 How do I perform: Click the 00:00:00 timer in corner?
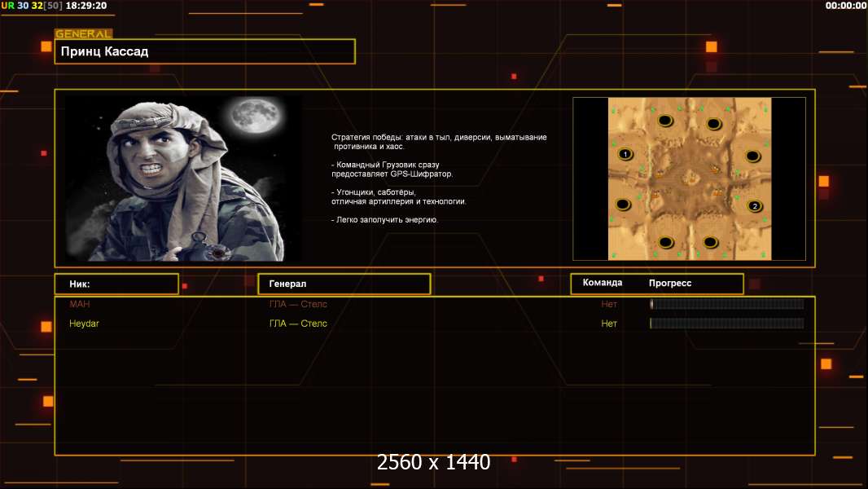tap(846, 6)
